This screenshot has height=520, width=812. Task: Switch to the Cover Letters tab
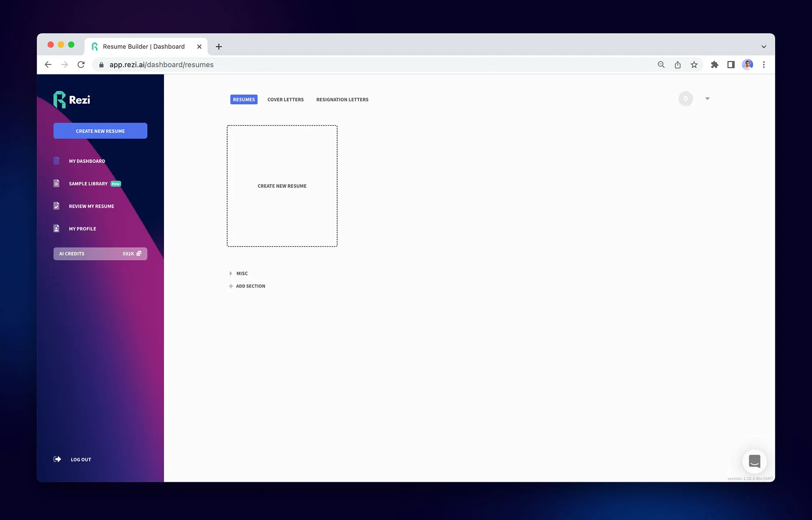[x=285, y=99]
